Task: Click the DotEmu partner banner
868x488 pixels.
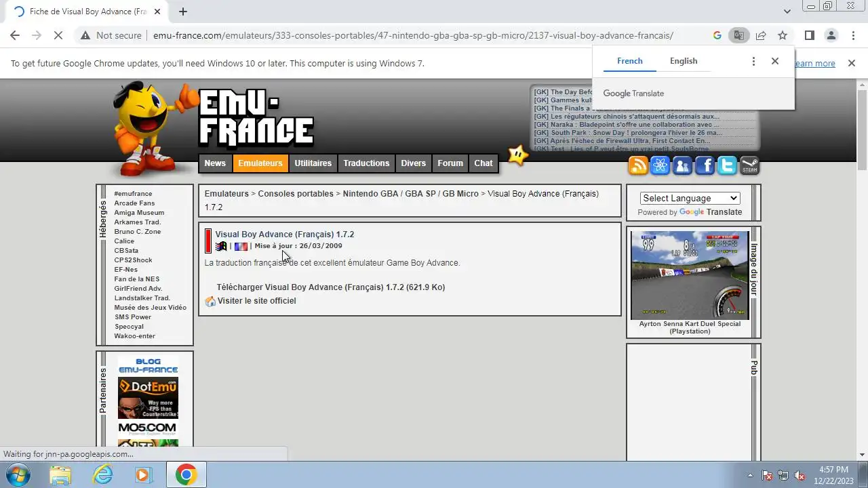Action: click(148, 399)
